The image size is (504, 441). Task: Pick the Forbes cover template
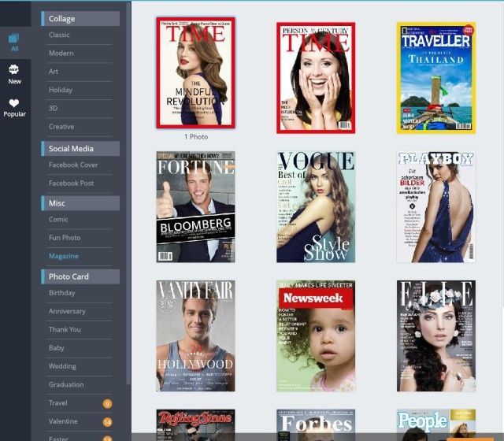point(316,425)
